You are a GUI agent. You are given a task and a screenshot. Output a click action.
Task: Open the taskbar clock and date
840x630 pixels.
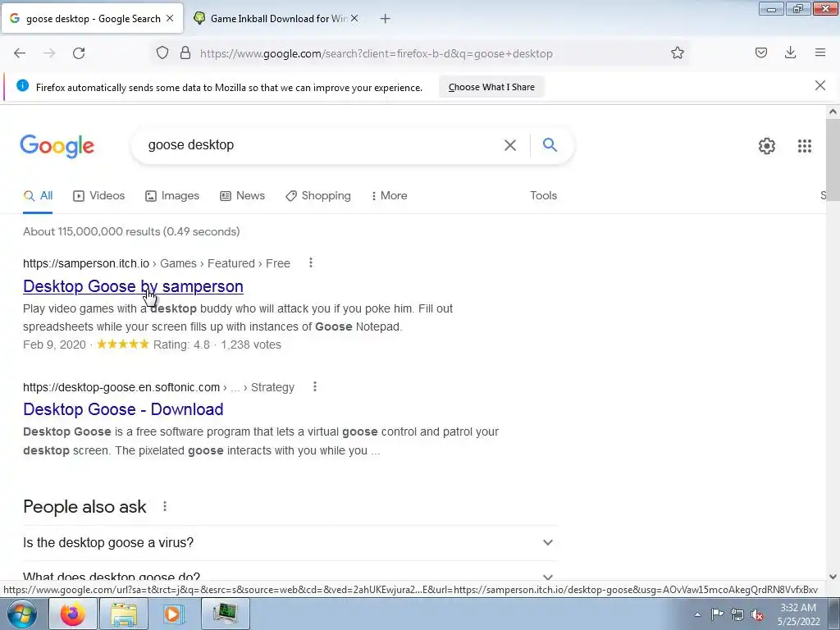pos(799,614)
